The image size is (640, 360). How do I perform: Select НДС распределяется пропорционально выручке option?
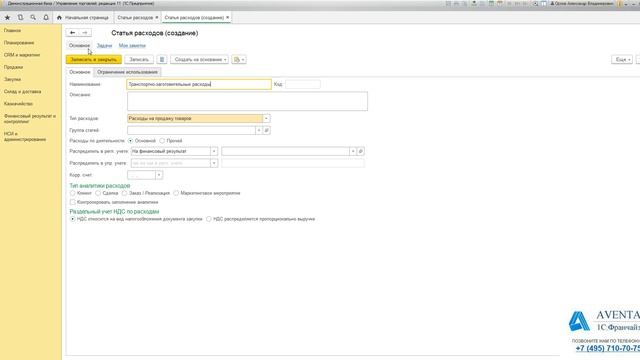click(x=209, y=219)
